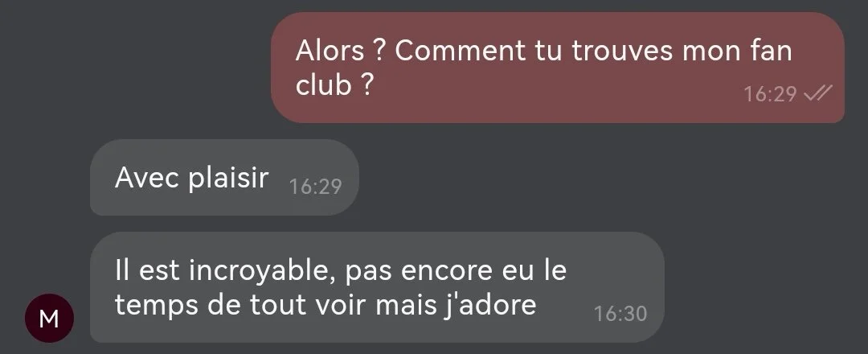Click the 16:30 timestamp
The image size is (868, 354).
[x=620, y=314]
